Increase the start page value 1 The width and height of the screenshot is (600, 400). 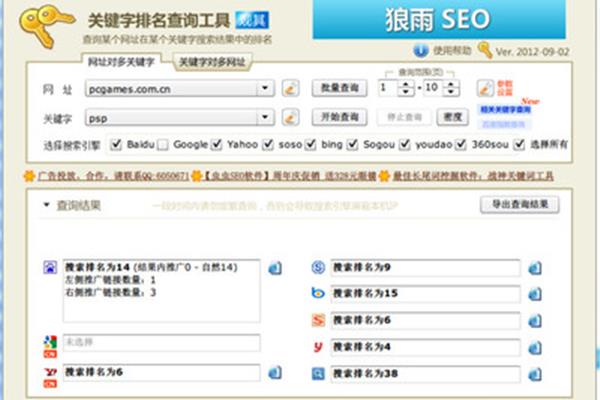click(406, 84)
